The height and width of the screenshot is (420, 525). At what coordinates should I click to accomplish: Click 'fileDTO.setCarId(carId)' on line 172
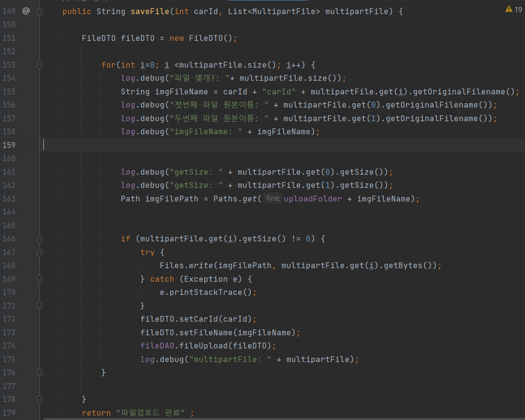tap(196, 319)
